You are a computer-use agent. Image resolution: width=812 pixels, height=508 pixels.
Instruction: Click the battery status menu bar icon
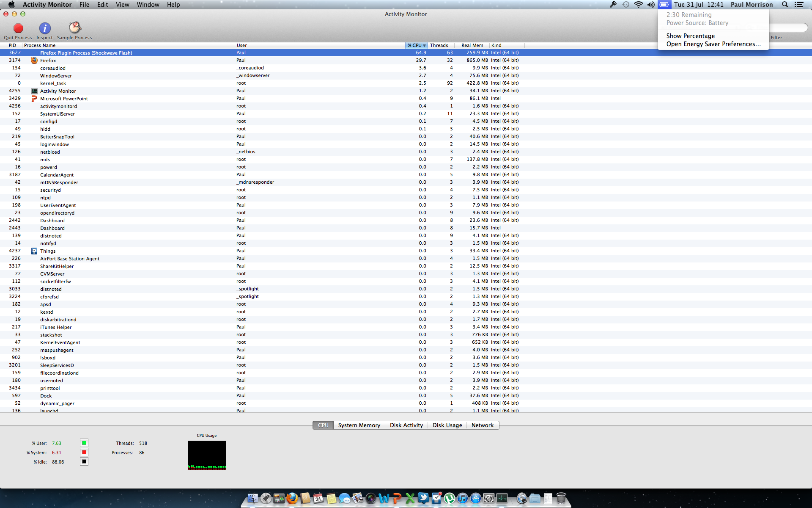(x=664, y=5)
